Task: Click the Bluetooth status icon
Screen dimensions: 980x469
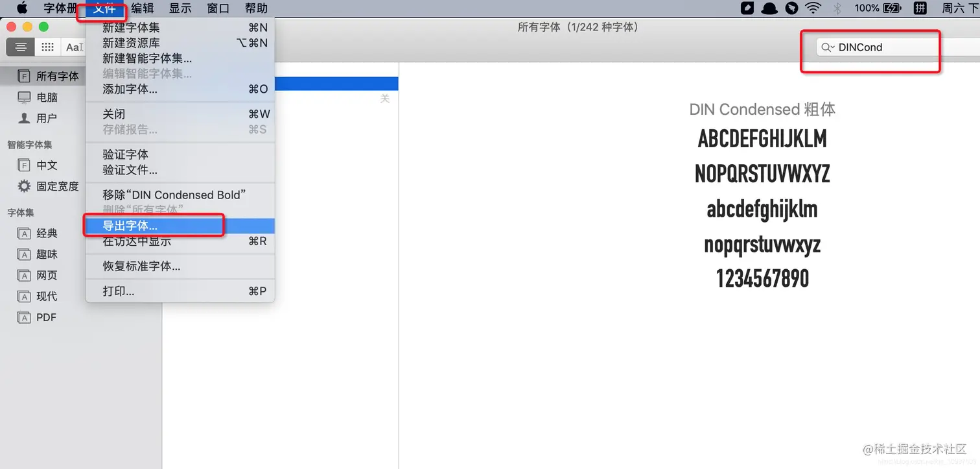Action: pyautogui.click(x=837, y=8)
